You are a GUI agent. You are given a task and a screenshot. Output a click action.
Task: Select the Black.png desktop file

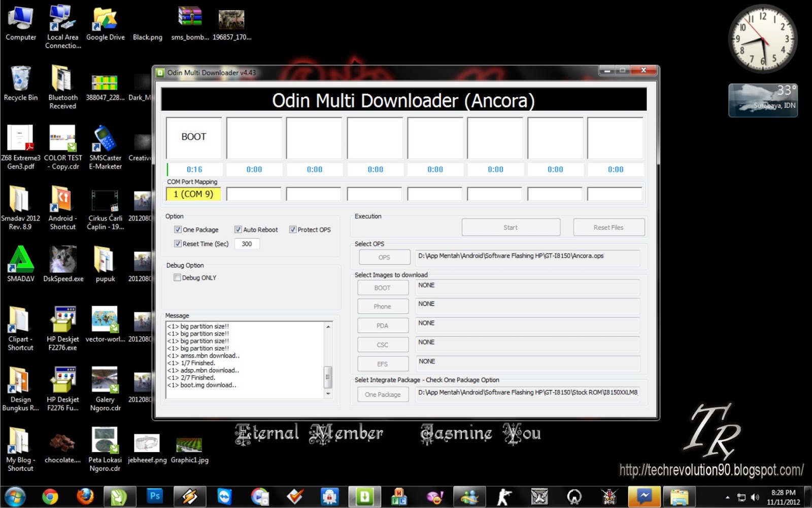coord(148,37)
